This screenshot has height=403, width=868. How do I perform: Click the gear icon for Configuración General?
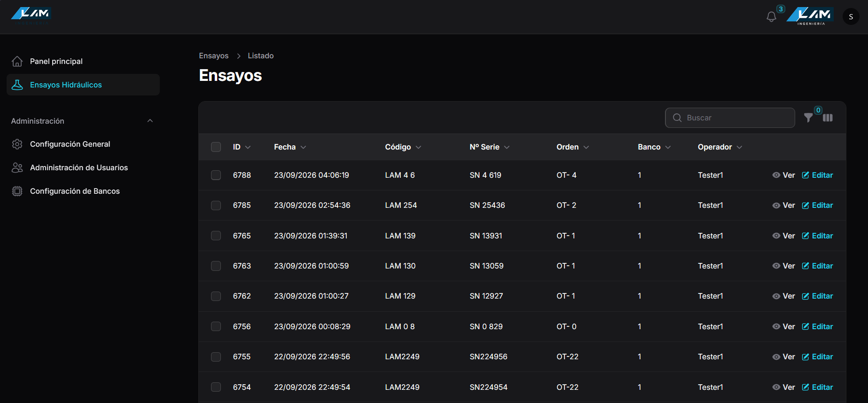click(x=17, y=144)
